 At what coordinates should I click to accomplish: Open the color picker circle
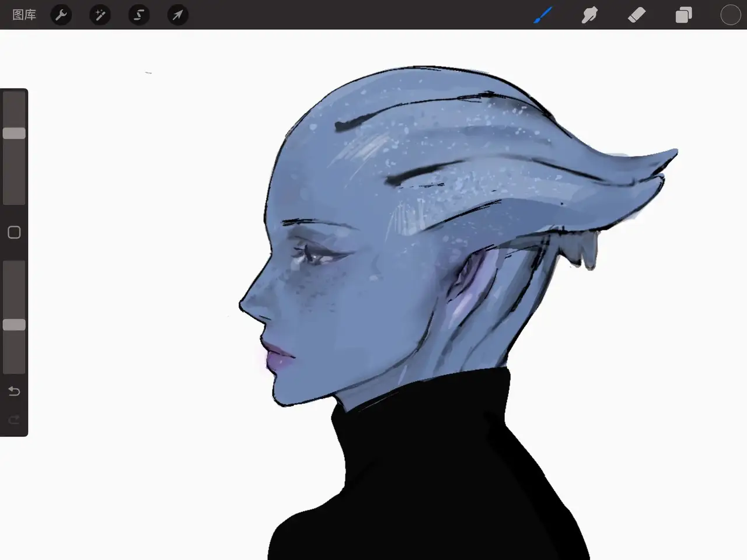tap(730, 15)
